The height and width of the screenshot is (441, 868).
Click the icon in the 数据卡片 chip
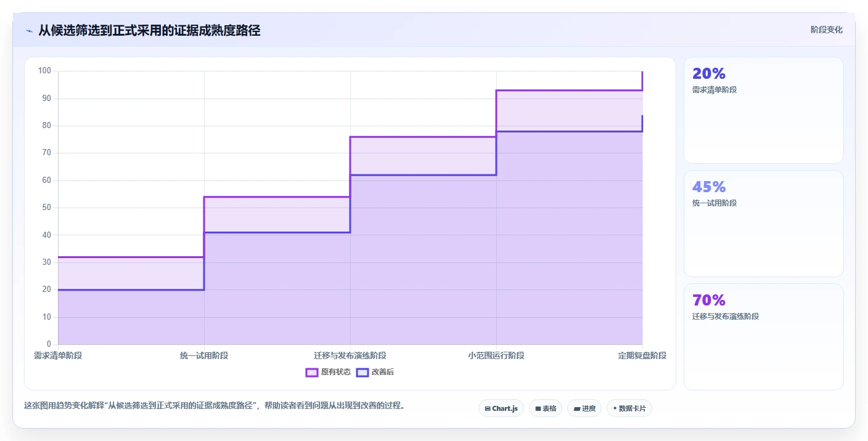(x=615, y=408)
